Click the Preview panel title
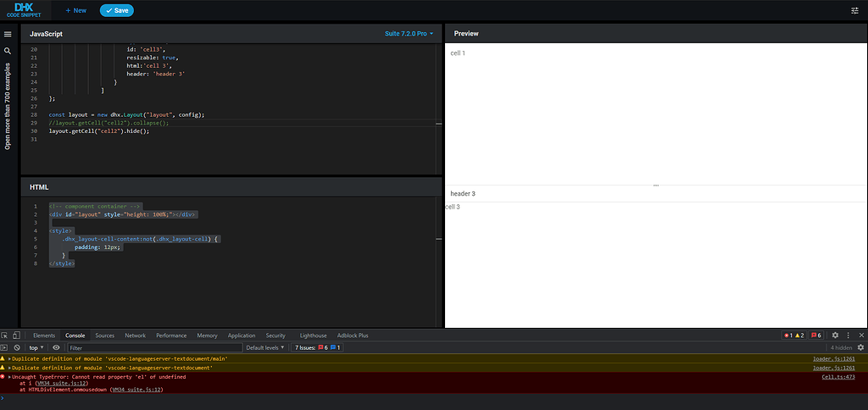The width and height of the screenshot is (868, 410). pyautogui.click(x=466, y=34)
